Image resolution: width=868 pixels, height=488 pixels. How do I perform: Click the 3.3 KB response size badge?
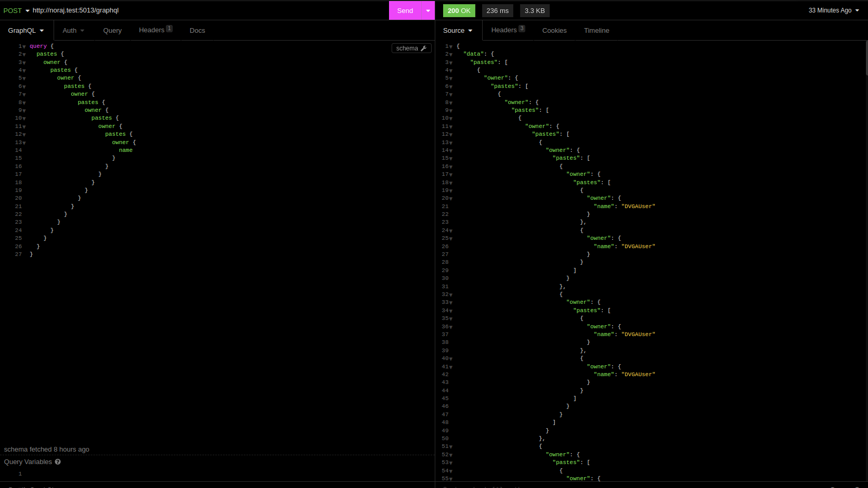click(535, 10)
